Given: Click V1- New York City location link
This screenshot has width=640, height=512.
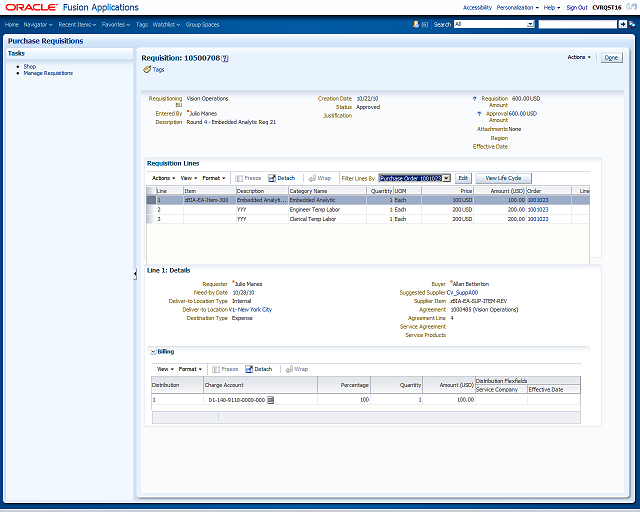Looking at the screenshot, I should (x=250, y=309).
